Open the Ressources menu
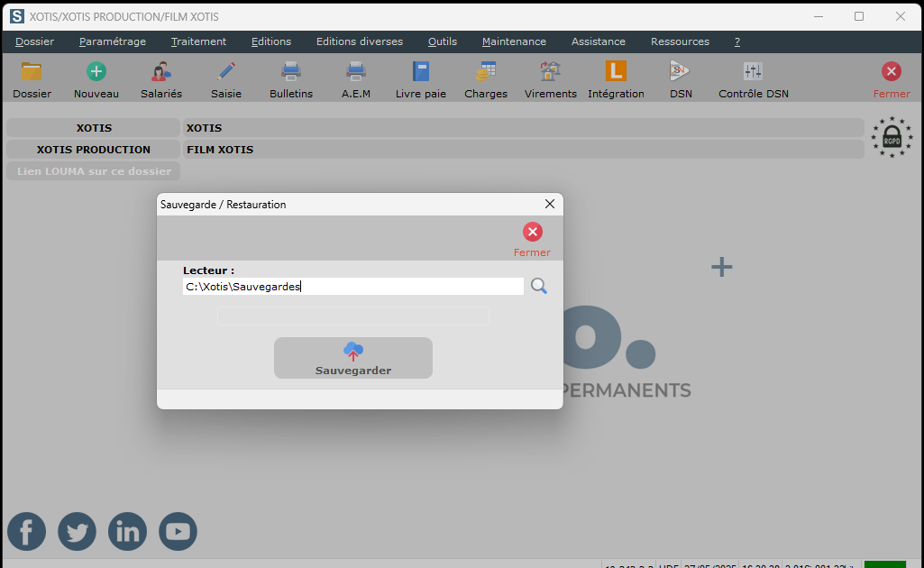Screen dimensions: 924x568 tap(680, 41)
